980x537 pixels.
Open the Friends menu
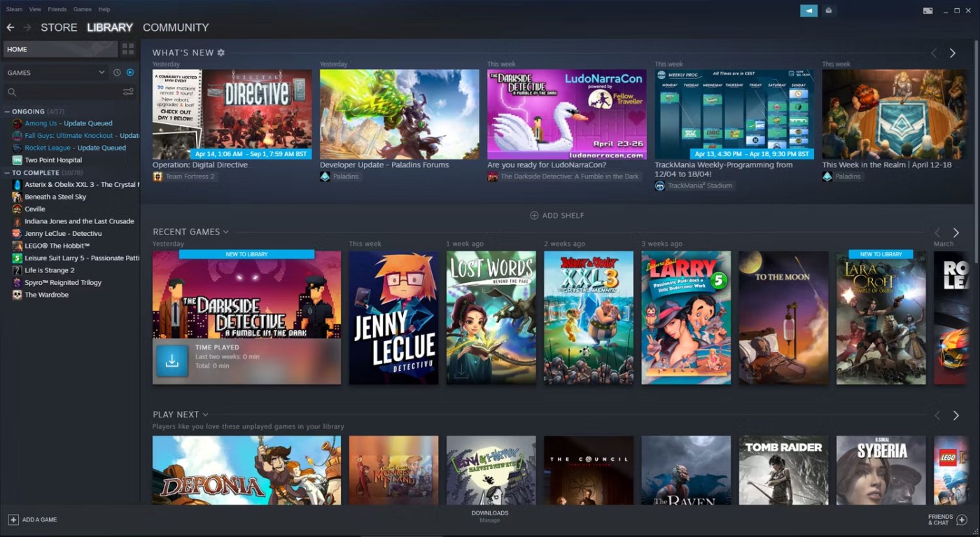coord(57,9)
